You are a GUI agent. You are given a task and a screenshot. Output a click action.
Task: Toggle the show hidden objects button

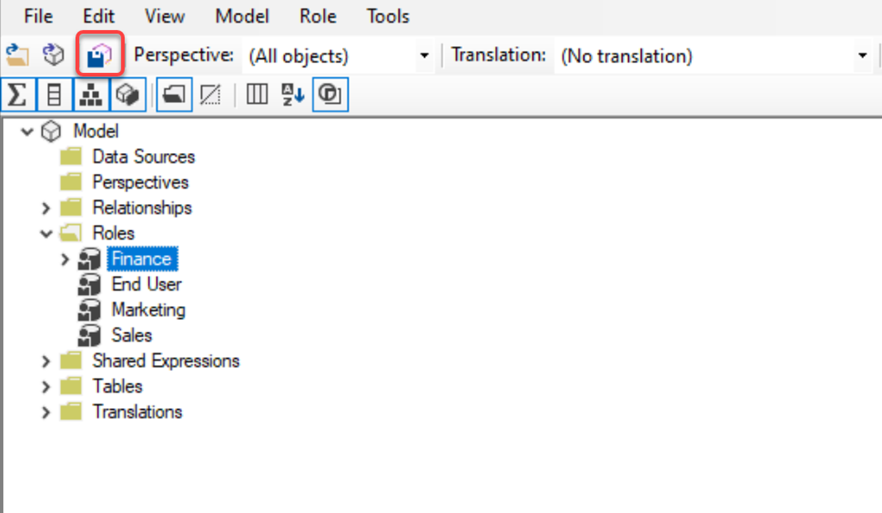pyautogui.click(x=210, y=95)
